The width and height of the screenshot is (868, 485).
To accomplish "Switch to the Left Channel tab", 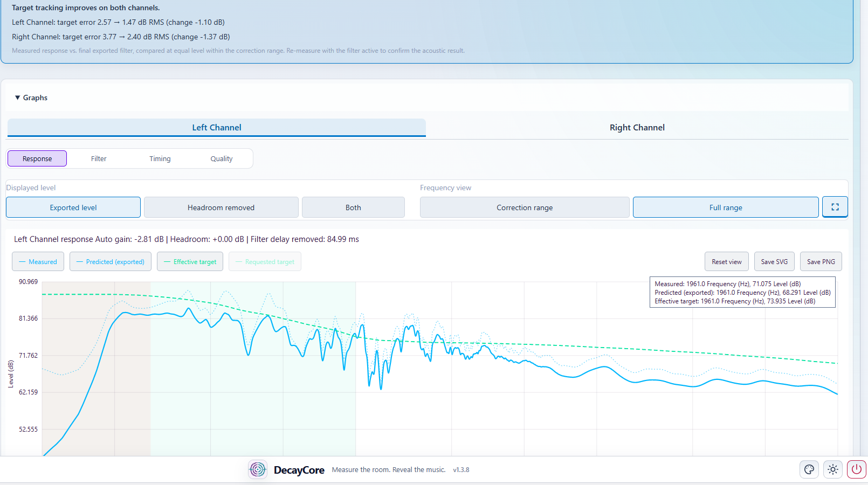I will pyautogui.click(x=216, y=128).
